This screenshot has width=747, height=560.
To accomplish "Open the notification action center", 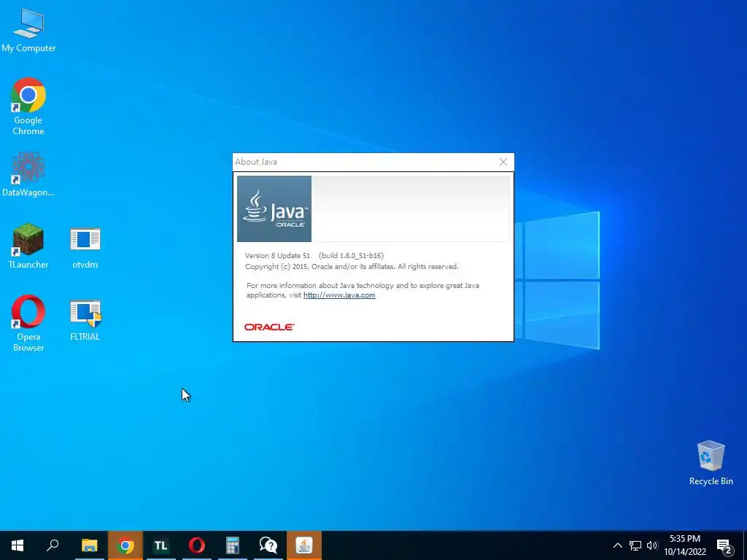I will pos(724,546).
